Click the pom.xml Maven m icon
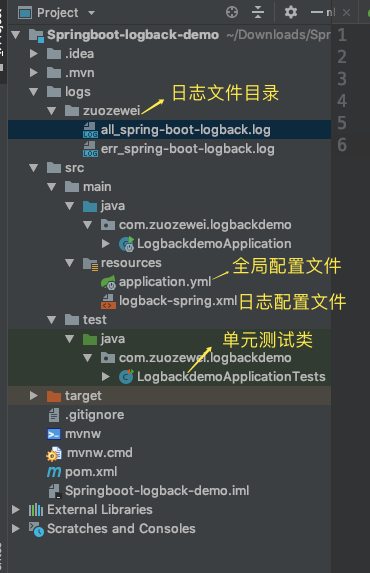The width and height of the screenshot is (370, 573). coord(54,472)
